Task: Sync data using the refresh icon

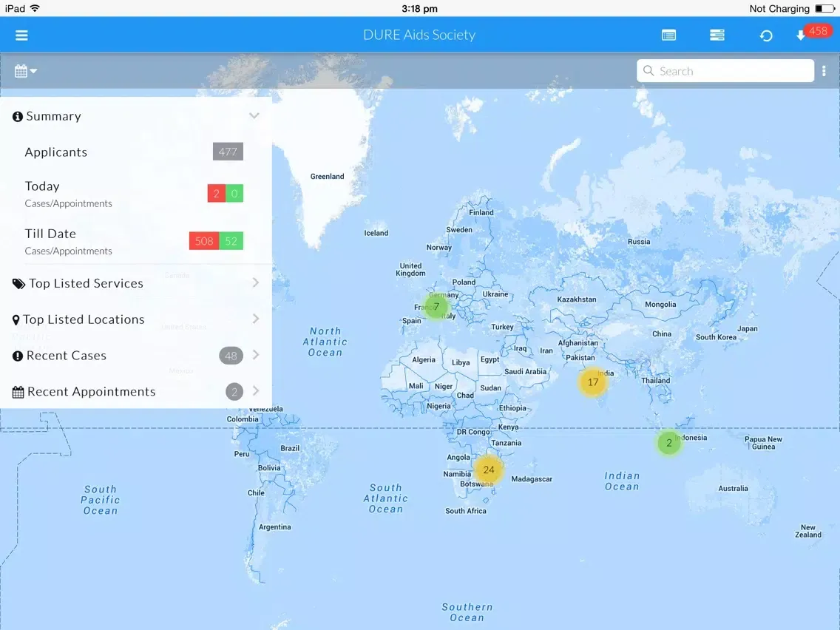Action: click(x=766, y=35)
